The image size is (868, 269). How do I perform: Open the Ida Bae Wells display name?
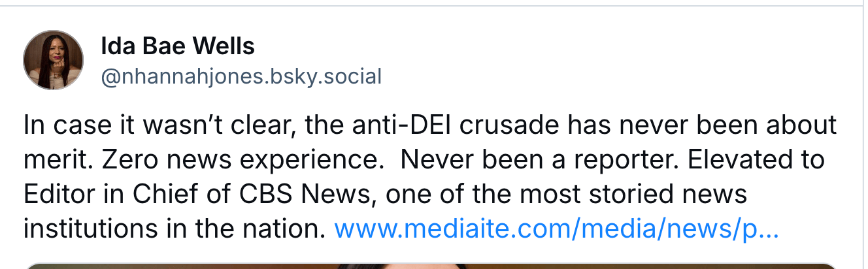(178, 46)
